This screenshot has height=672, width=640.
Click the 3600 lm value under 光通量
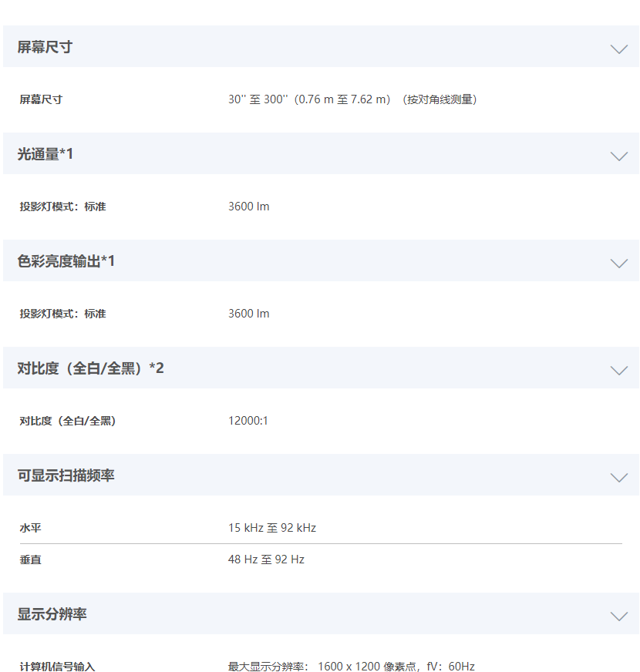249,207
